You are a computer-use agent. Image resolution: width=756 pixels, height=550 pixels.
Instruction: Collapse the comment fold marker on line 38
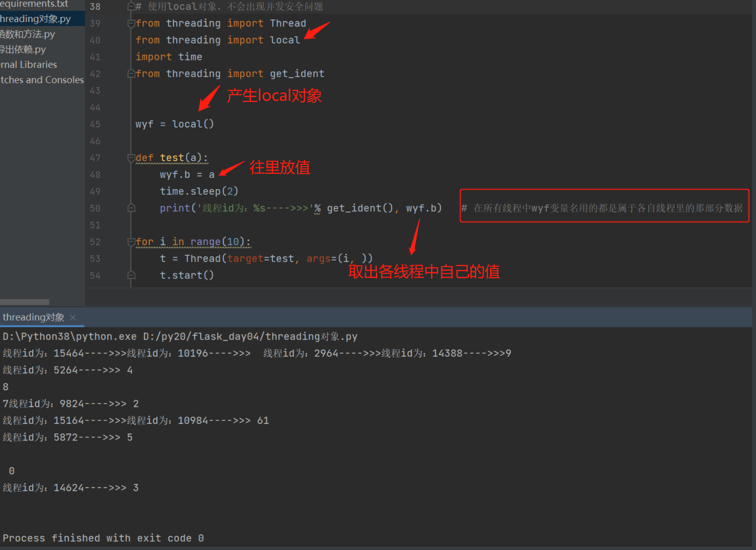pos(131,6)
